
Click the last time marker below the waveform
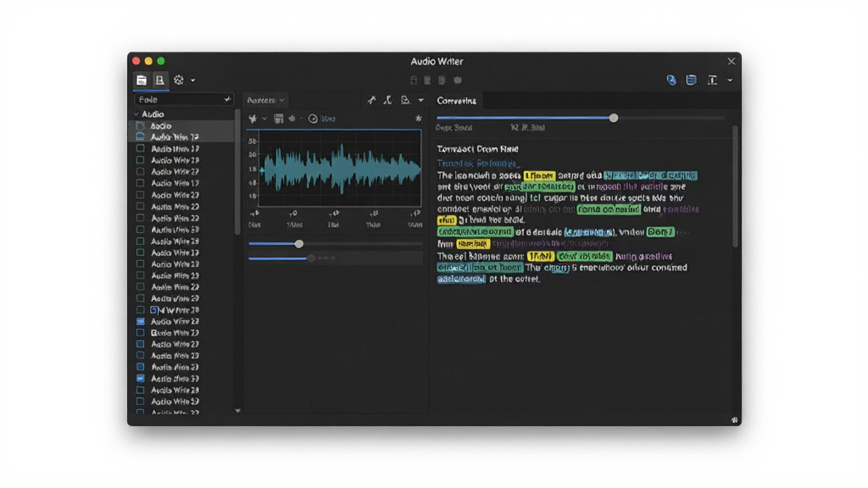click(415, 219)
